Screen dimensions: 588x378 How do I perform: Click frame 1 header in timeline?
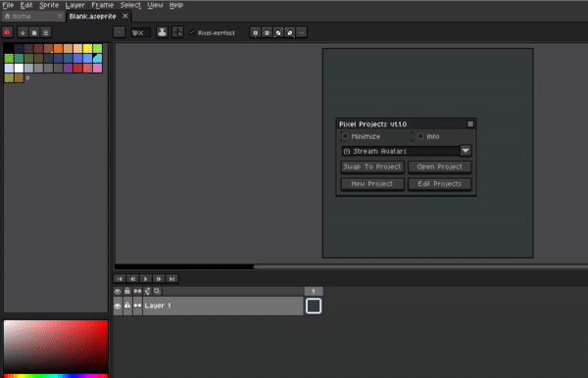click(x=314, y=291)
